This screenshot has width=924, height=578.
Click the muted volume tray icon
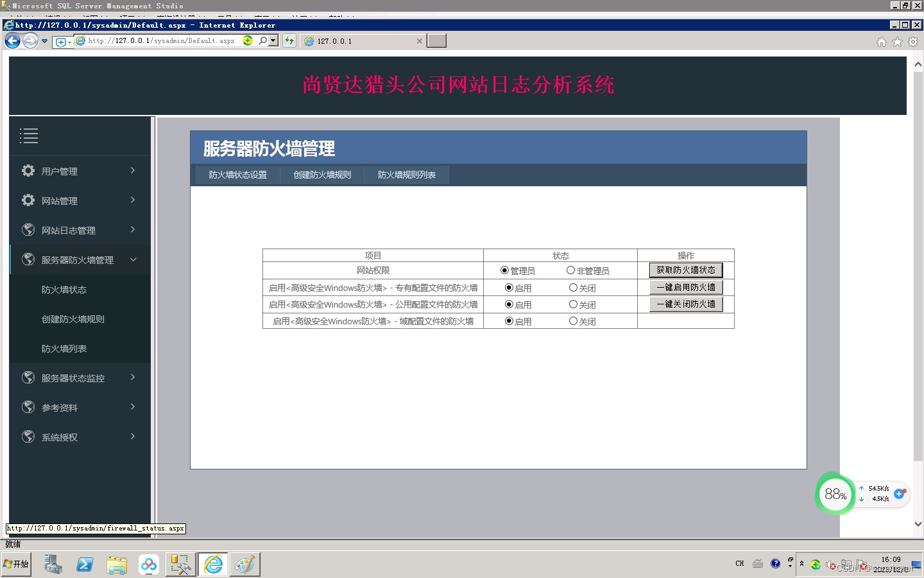click(831, 565)
